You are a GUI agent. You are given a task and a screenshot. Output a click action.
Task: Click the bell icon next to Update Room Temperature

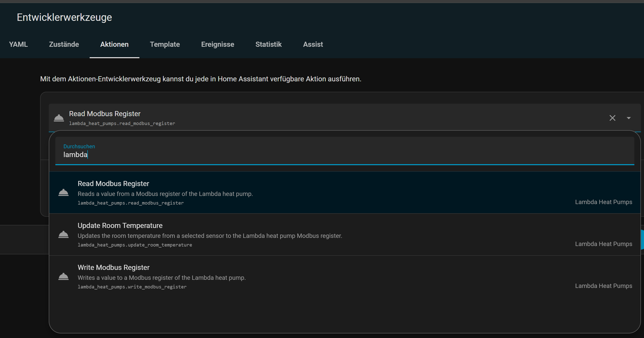pyautogui.click(x=63, y=235)
